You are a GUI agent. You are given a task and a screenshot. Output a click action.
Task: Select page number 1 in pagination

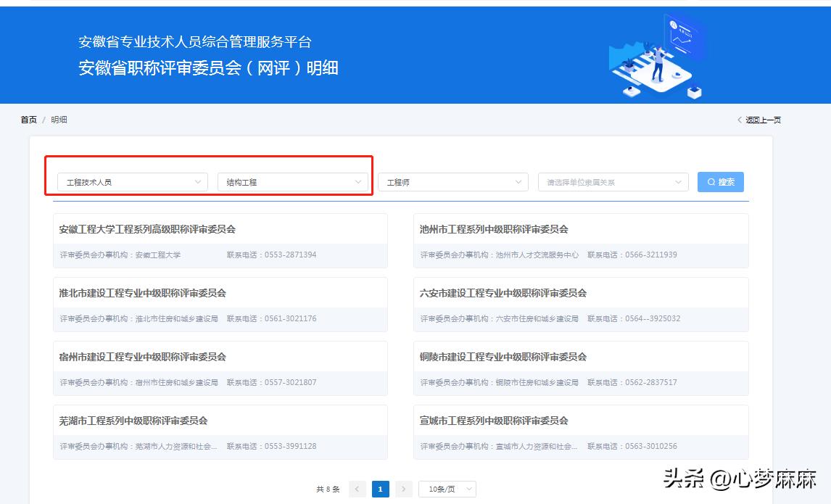click(x=380, y=489)
